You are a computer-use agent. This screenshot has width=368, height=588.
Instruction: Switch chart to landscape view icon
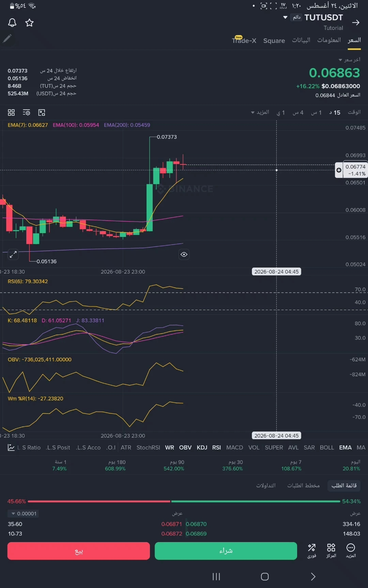pos(42,113)
